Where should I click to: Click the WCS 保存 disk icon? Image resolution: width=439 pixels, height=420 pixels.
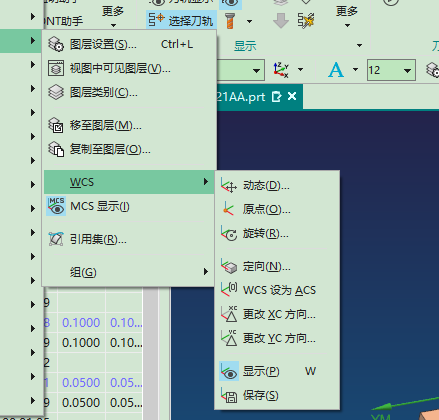(229, 396)
